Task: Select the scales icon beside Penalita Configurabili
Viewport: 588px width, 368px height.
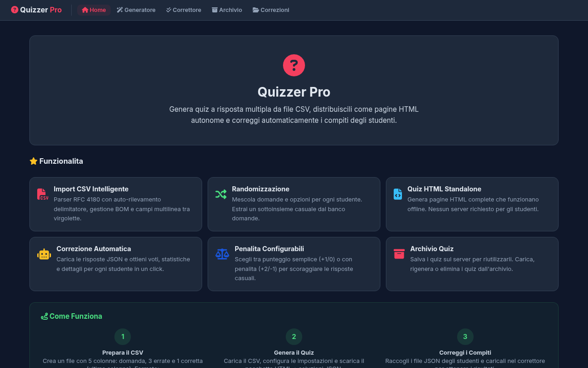Action: pyautogui.click(x=222, y=253)
